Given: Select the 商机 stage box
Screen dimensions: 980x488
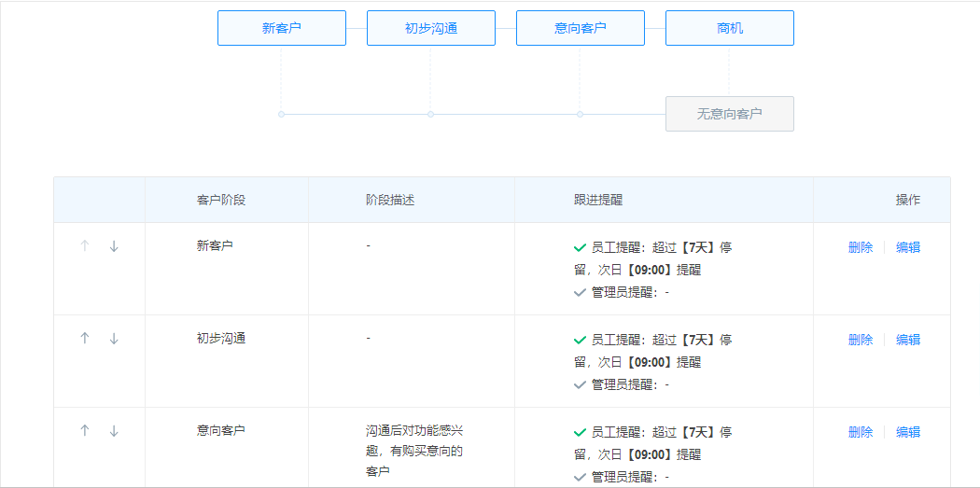Looking at the screenshot, I should coord(730,28).
